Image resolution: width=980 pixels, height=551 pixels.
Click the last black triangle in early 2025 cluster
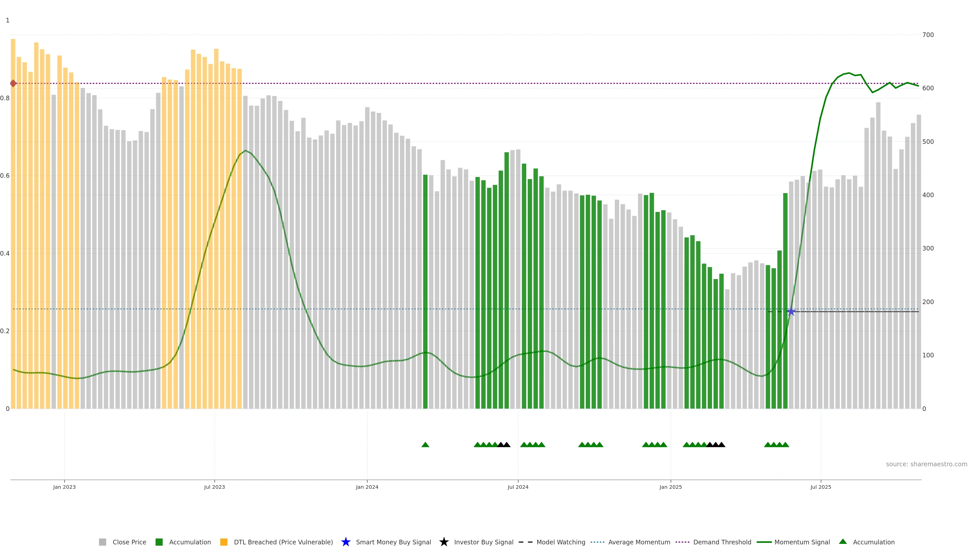[721, 445]
